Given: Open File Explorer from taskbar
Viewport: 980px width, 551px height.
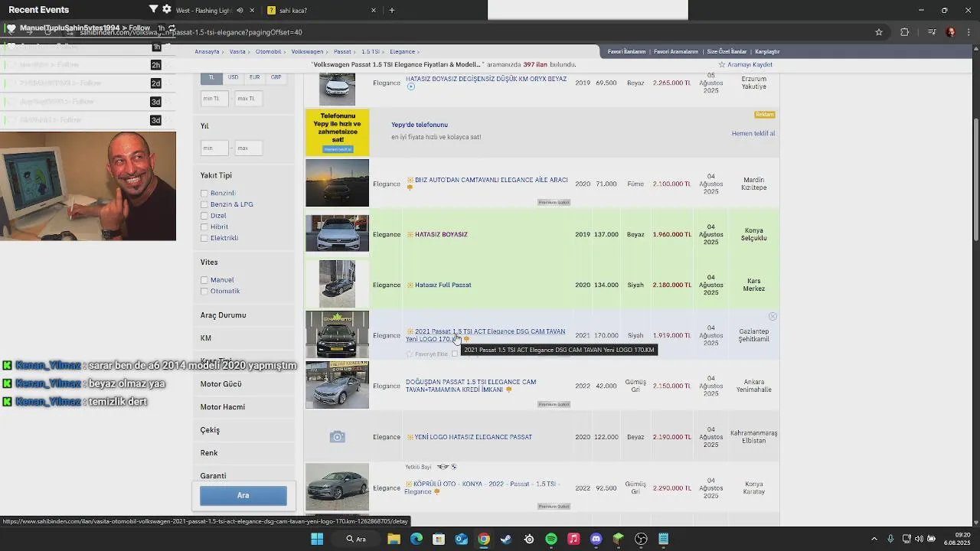Looking at the screenshot, I should 394,539.
